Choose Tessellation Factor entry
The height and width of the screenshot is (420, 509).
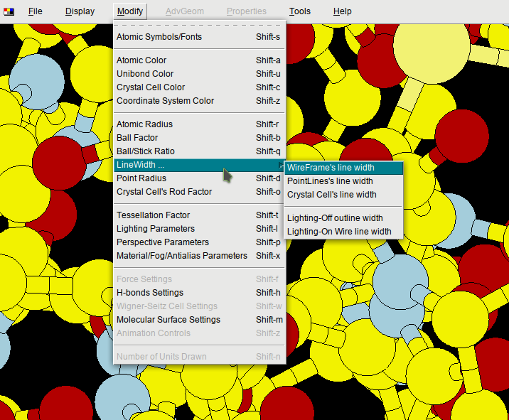(199, 215)
